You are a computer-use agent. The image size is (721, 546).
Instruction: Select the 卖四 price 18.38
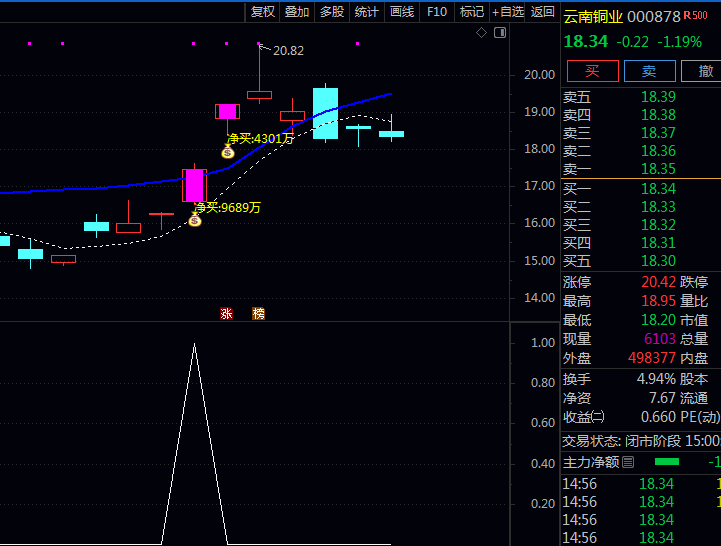click(658, 115)
